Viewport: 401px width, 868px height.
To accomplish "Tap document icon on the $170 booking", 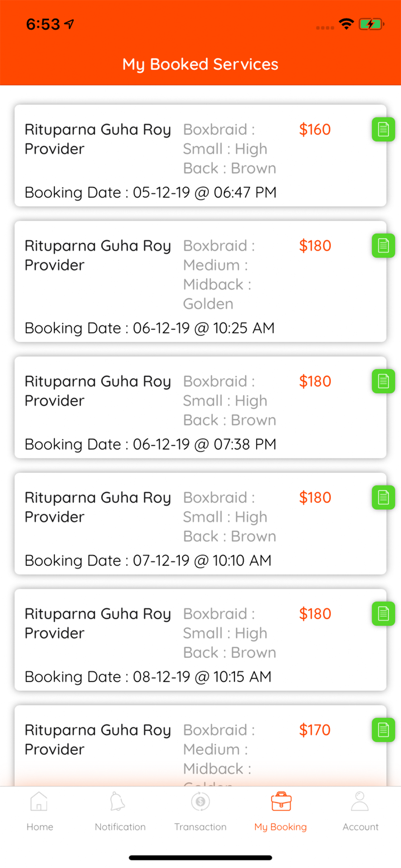I will [x=383, y=730].
